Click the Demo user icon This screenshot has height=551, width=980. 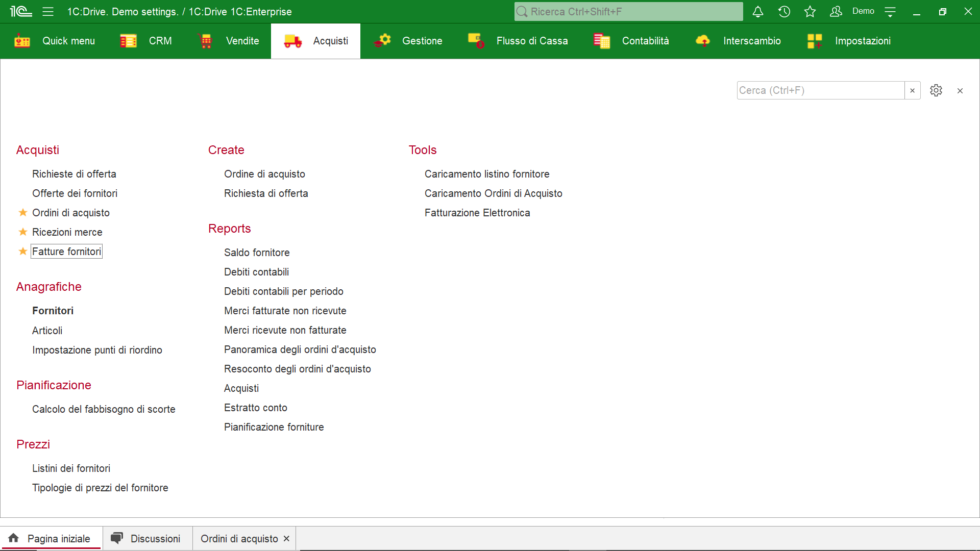point(836,11)
